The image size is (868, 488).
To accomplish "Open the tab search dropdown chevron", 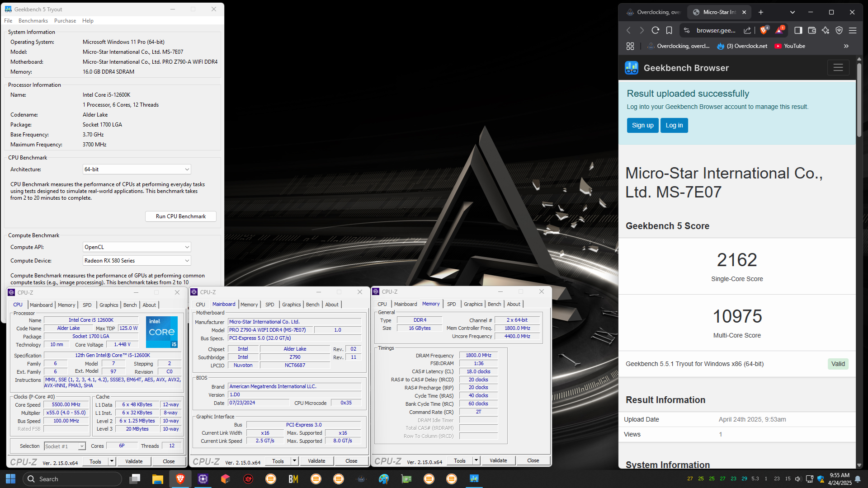I will 793,12.
